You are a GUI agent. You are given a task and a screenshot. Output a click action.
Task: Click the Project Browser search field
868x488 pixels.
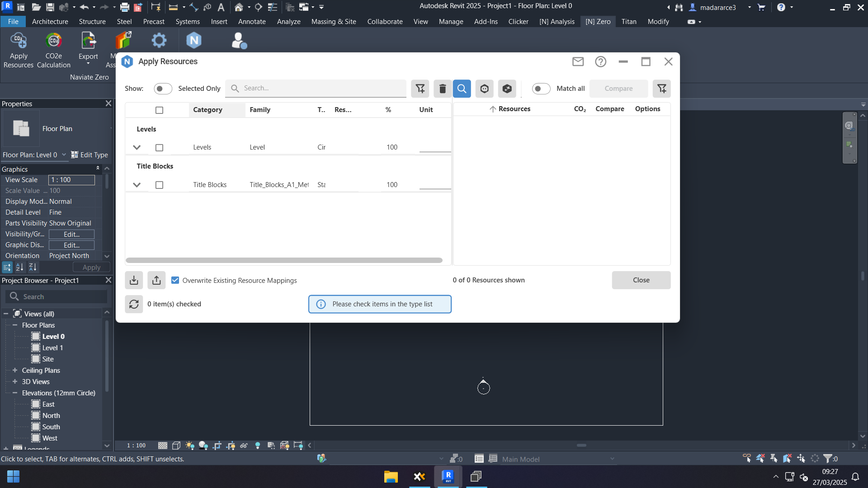click(x=57, y=296)
